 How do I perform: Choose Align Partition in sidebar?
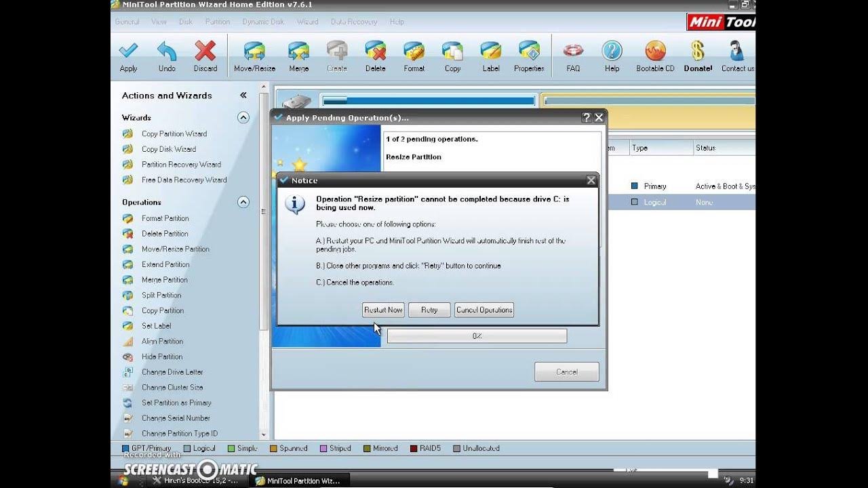pos(162,342)
